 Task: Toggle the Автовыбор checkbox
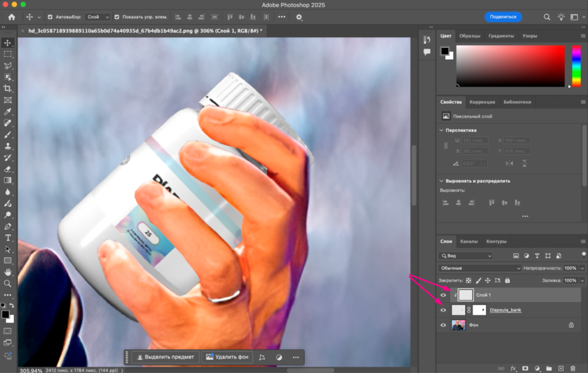click(50, 17)
